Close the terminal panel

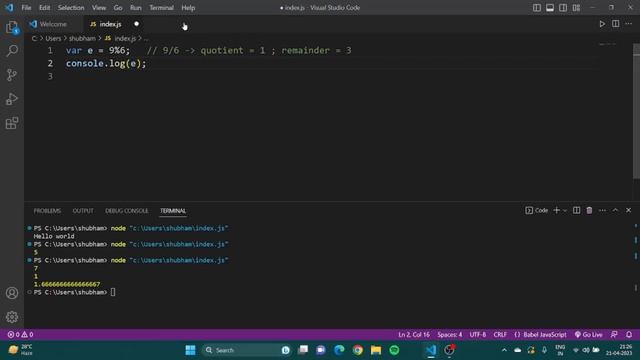coord(629,210)
